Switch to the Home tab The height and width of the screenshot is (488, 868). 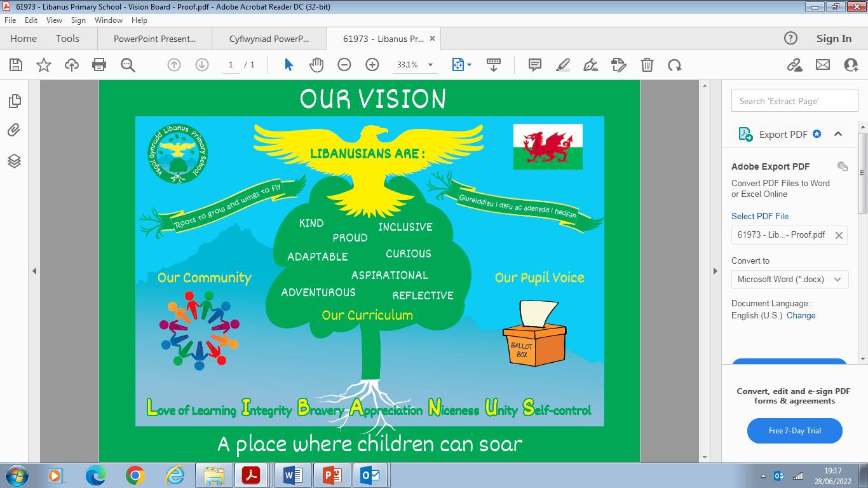click(24, 38)
